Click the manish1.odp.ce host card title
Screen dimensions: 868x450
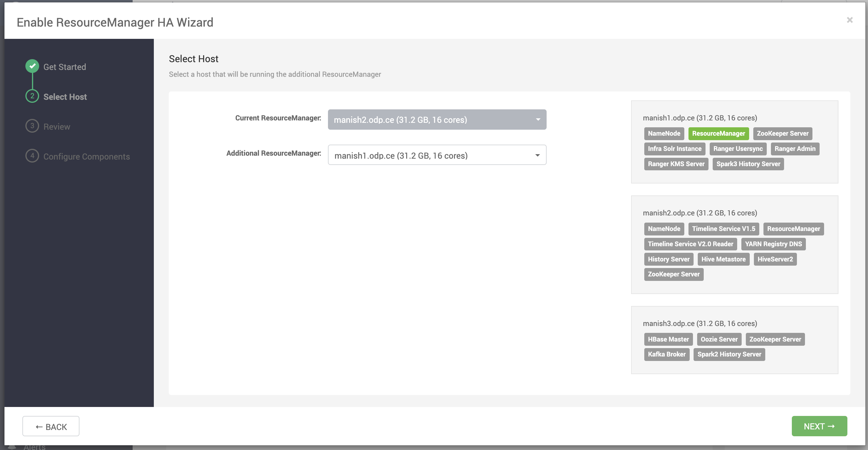pyautogui.click(x=700, y=118)
